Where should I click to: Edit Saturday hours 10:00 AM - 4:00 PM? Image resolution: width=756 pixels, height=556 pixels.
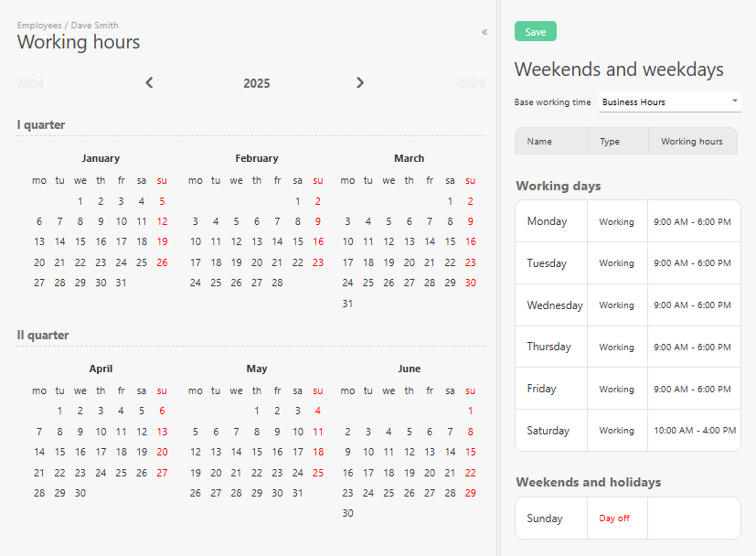coord(693,431)
